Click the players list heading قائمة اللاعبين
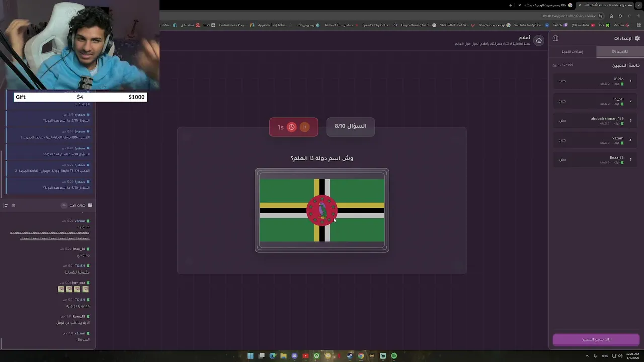 pyautogui.click(x=626, y=65)
